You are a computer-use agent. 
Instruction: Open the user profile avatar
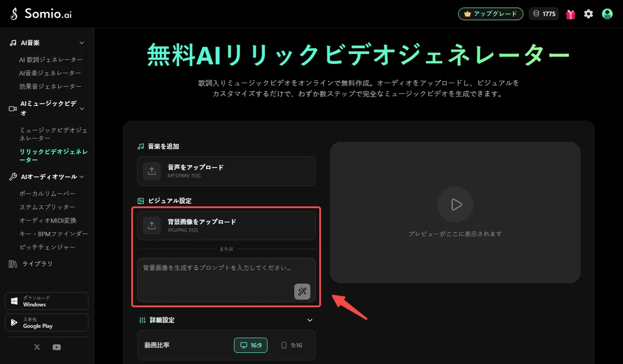point(607,14)
